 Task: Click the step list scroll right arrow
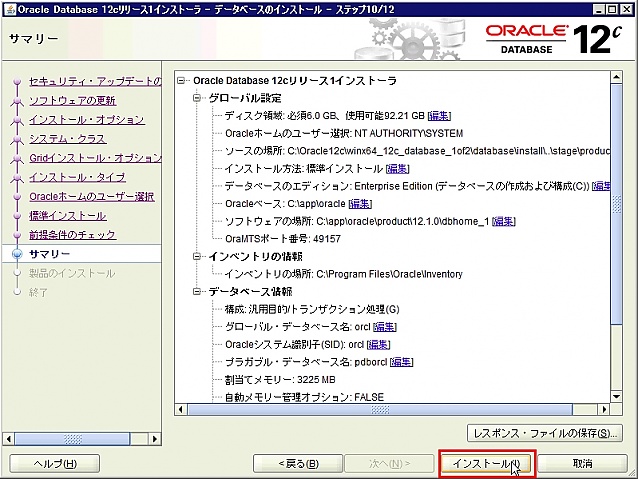[154, 439]
